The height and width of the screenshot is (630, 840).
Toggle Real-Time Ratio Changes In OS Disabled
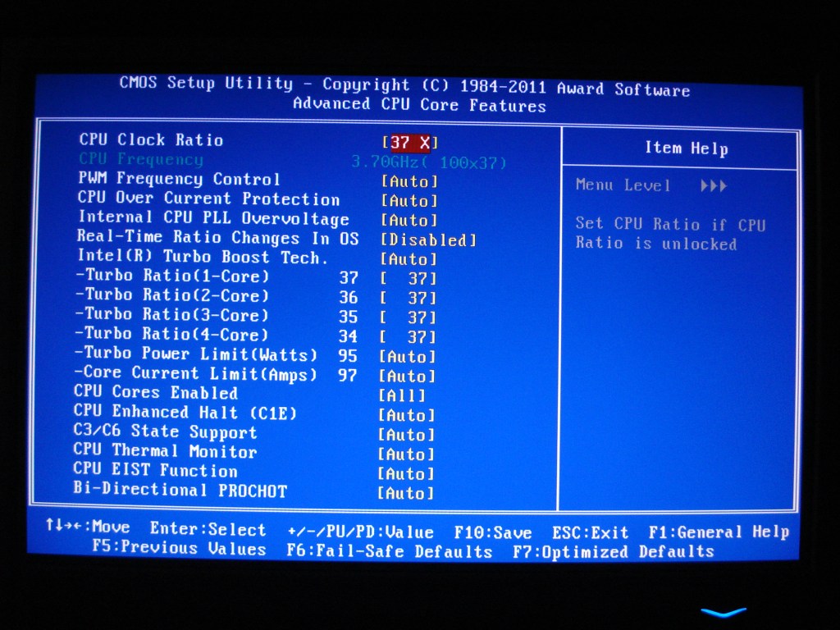(x=427, y=240)
